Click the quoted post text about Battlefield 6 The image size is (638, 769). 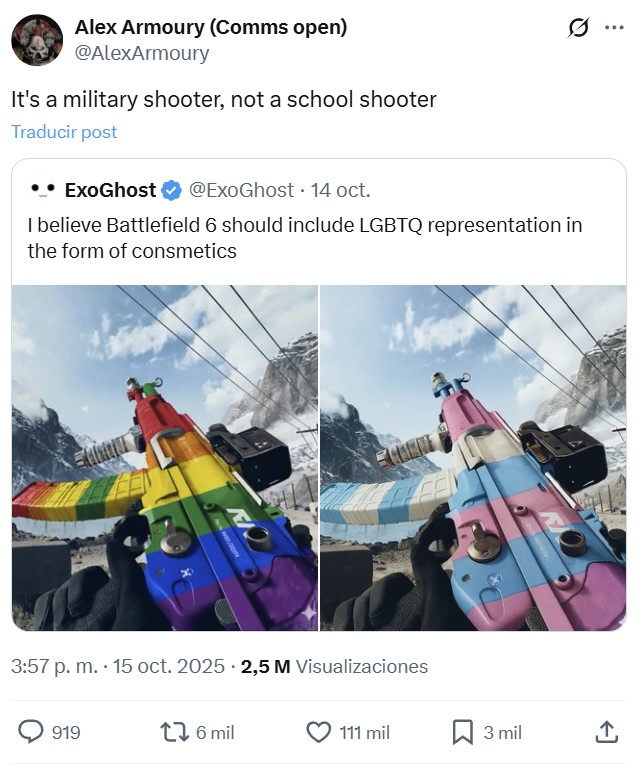tap(305, 238)
